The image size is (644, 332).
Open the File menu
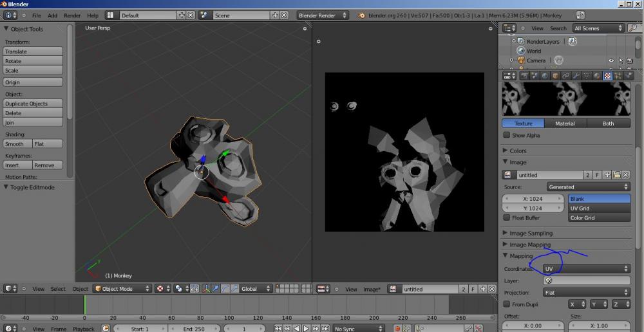point(37,15)
